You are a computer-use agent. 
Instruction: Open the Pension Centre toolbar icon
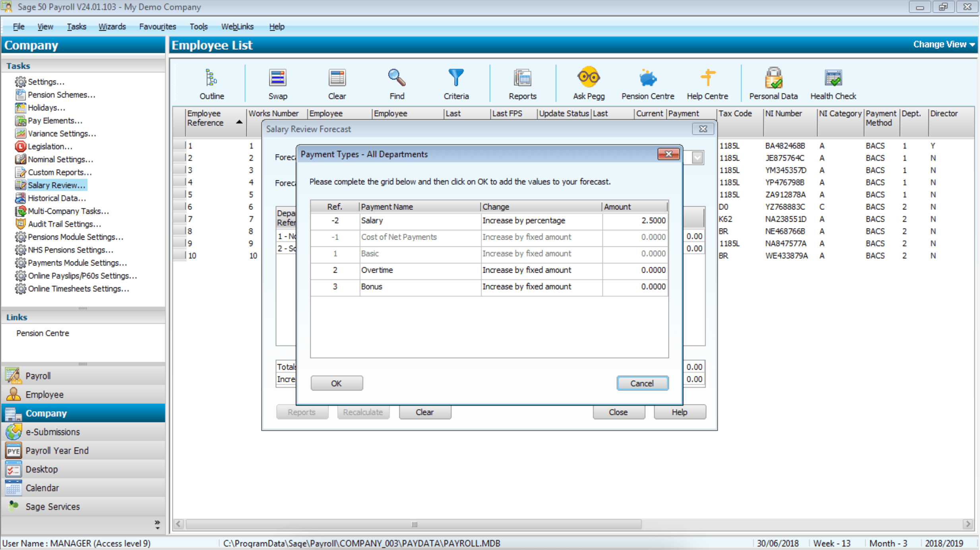tap(648, 83)
